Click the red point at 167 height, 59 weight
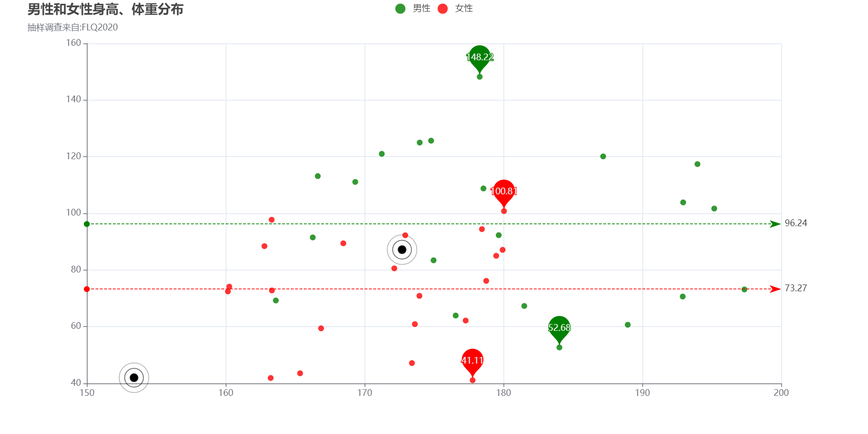 click(x=321, y=328)
